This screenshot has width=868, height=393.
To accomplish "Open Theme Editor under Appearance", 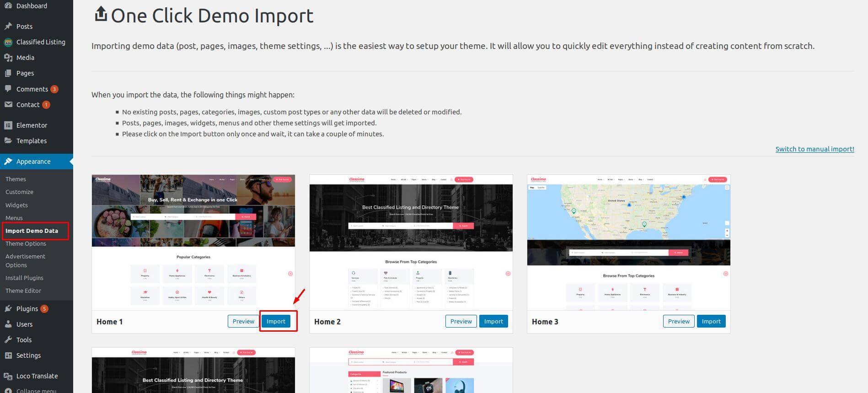I will click(23, 291).
